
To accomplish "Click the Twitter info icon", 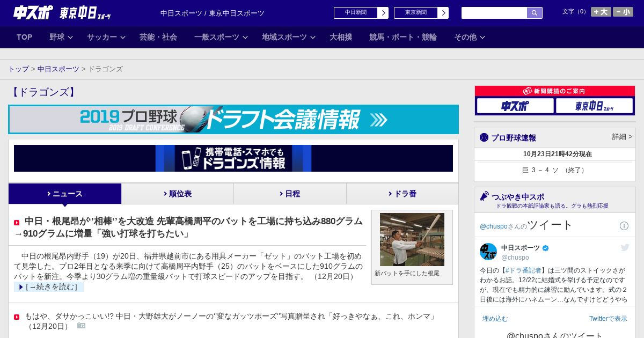I will (624, 226).
